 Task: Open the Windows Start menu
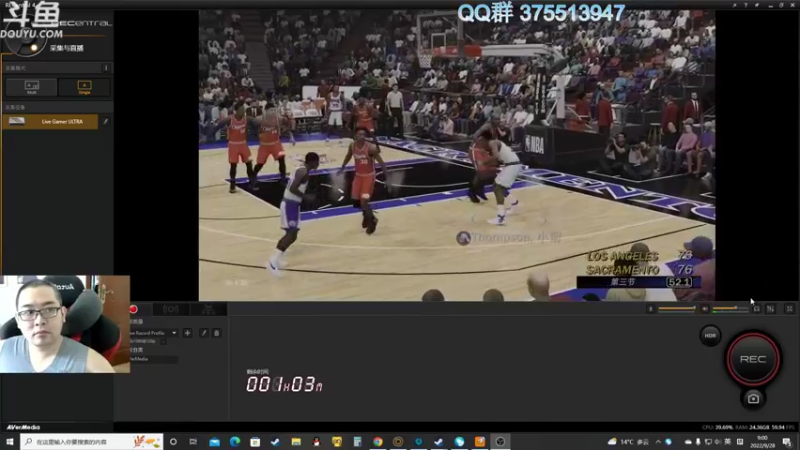click(x=10, y=441)
